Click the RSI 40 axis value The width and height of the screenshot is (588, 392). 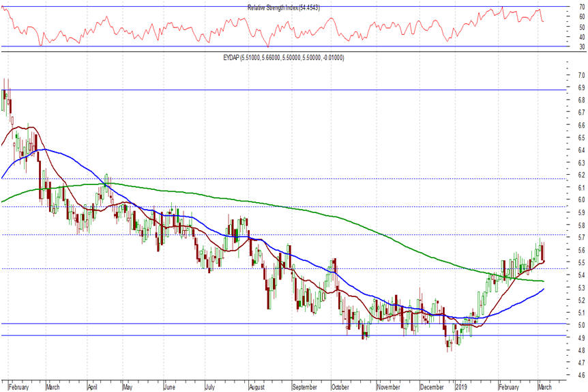tap(582, 37)
